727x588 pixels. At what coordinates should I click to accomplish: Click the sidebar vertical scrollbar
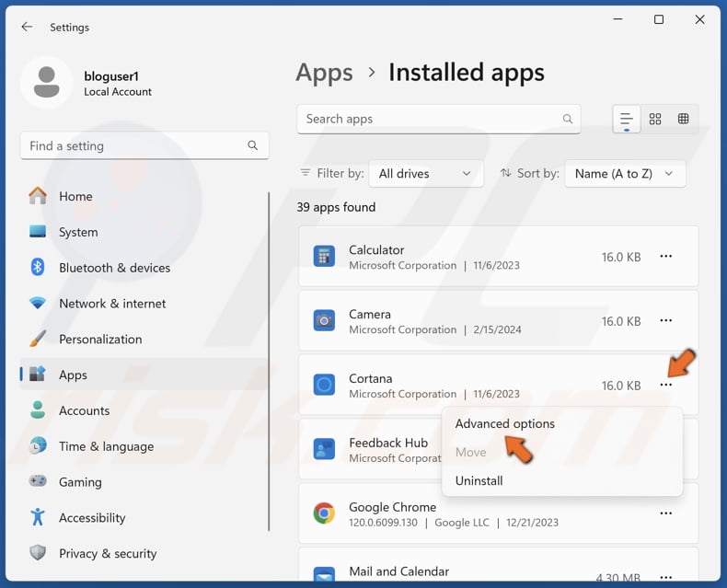(x=269, y=362)
